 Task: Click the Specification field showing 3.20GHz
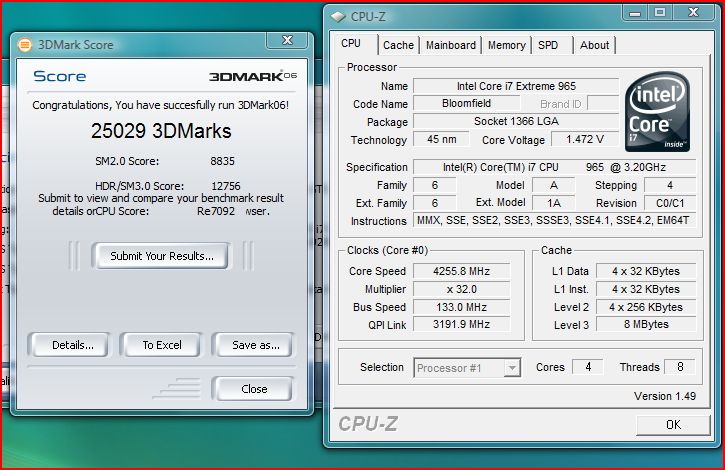554,167
